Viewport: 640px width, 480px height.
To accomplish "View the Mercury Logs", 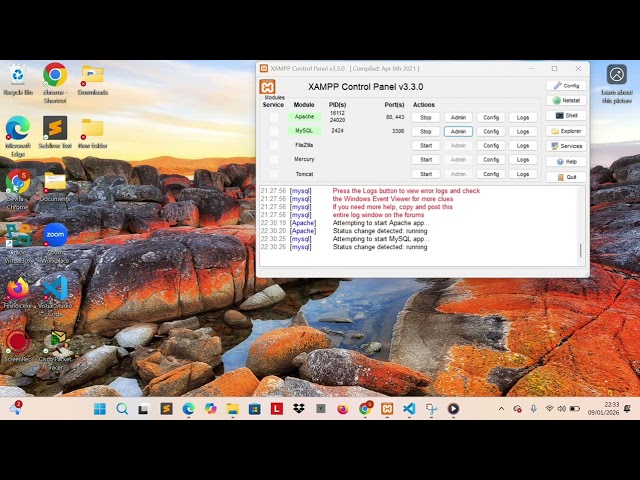I will pyautogui.click(x=522, y=159).
